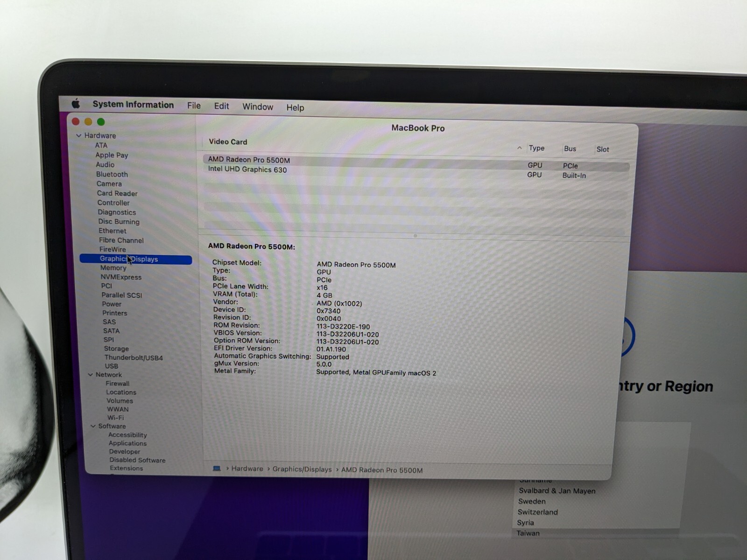This screenshot has width=747, height=560.
Task: Select Locations under Network
Action: [x=121, y=392]
